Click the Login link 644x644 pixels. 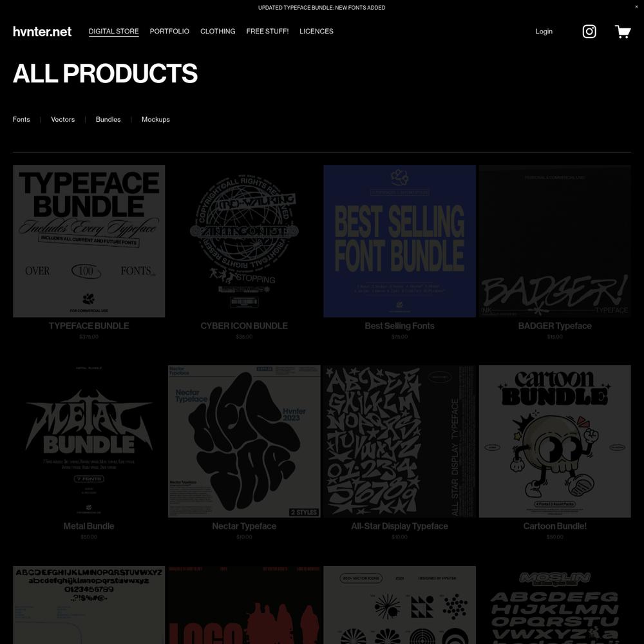pyautogui.click(x=544, y=31)
